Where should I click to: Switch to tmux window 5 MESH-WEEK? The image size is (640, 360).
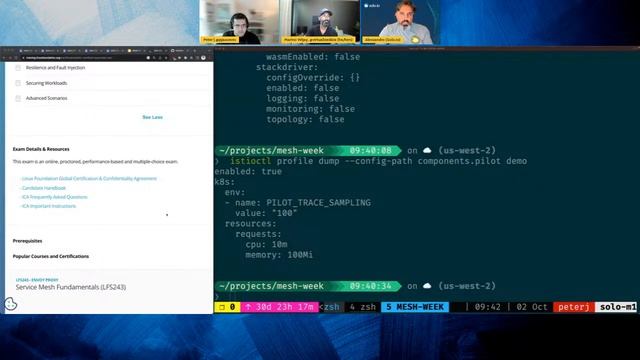(x=415, y=307)
